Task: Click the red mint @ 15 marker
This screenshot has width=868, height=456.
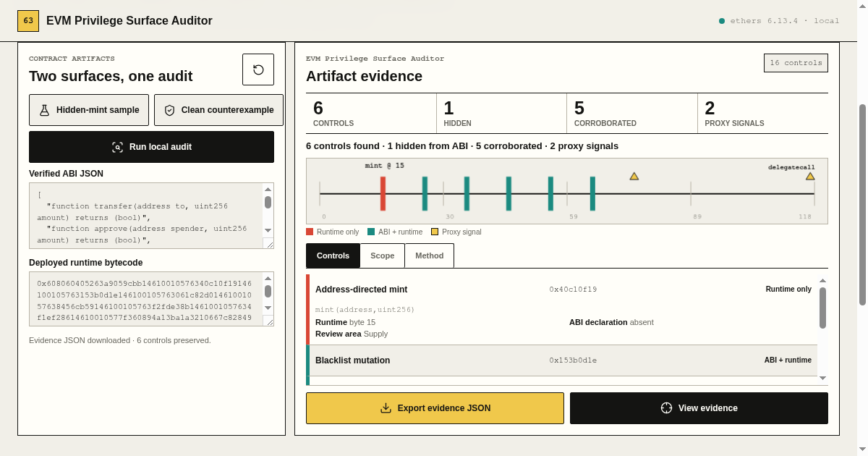Action: [x=383, y=193]
